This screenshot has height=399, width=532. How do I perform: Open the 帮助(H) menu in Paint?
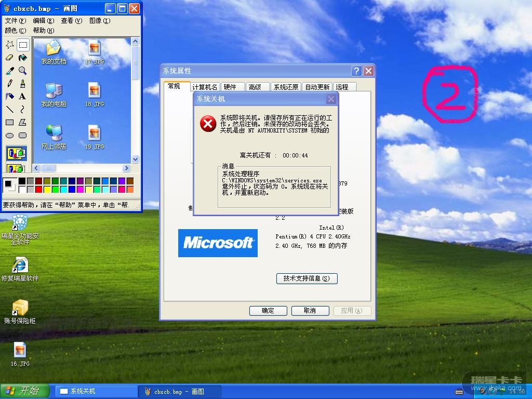[x=44, y=31]
